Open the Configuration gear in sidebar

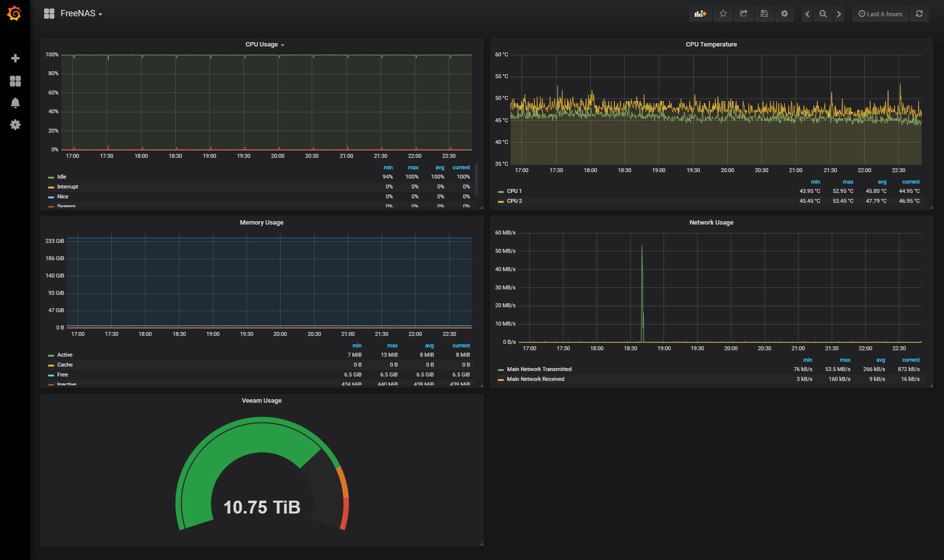point(15,125)
